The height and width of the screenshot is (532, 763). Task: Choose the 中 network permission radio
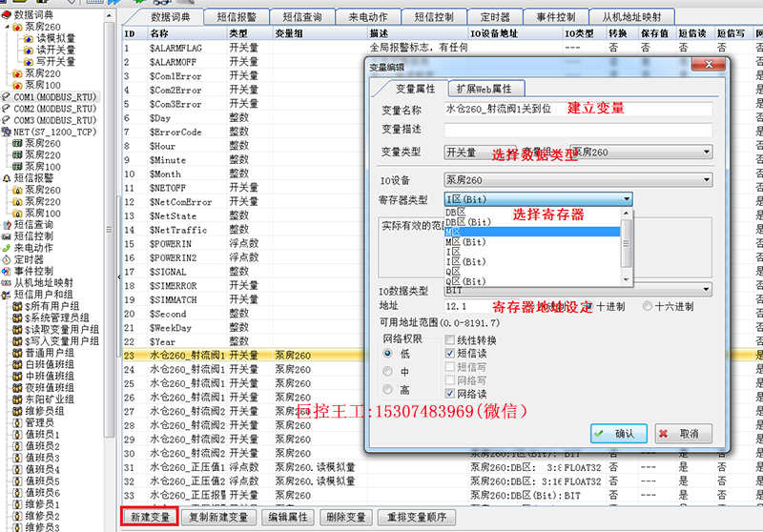pyautogui.click(x=388, y=372)
